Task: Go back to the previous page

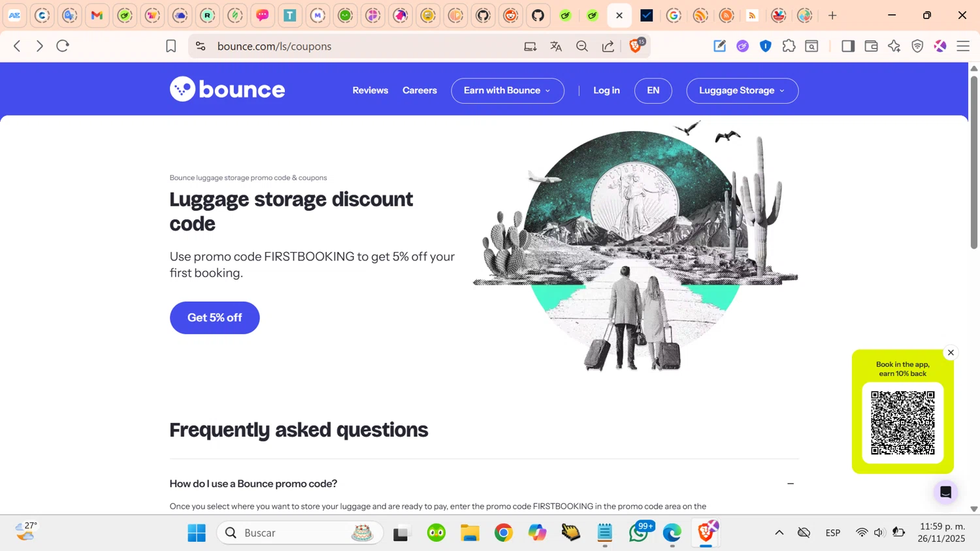Action: pos(18,46)
